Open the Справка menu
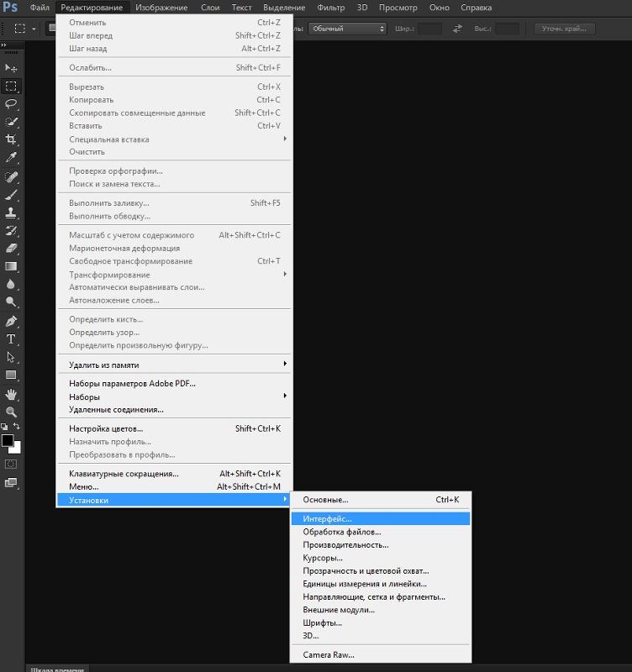The height and width of the screenshot is (672, 632). (x=476, y=8)
